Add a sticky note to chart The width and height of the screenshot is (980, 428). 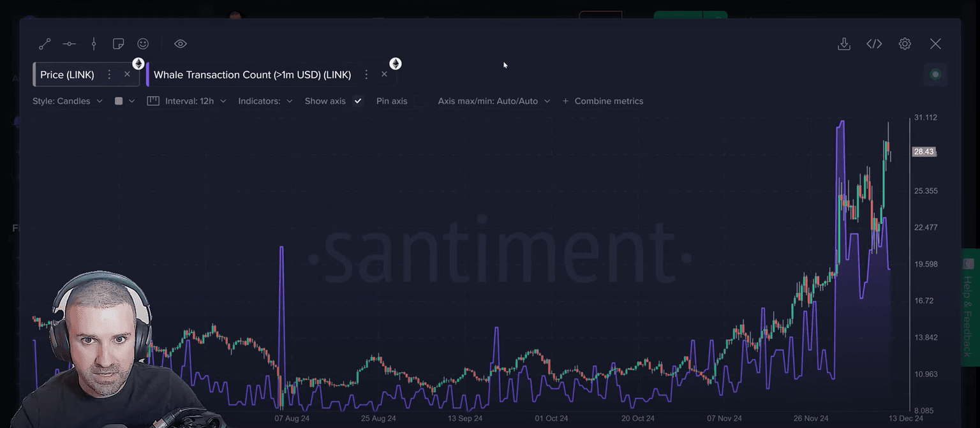click(x=118, y=44)
